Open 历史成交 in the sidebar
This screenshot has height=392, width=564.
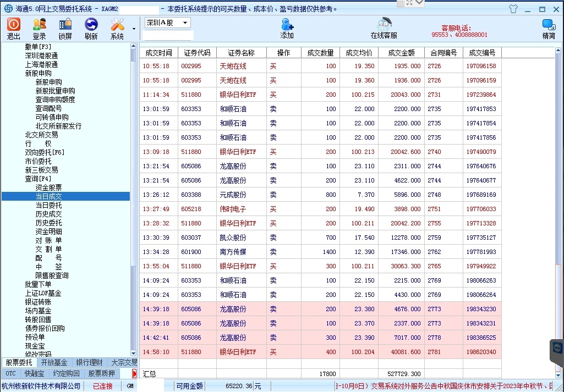tap(48, 214)
